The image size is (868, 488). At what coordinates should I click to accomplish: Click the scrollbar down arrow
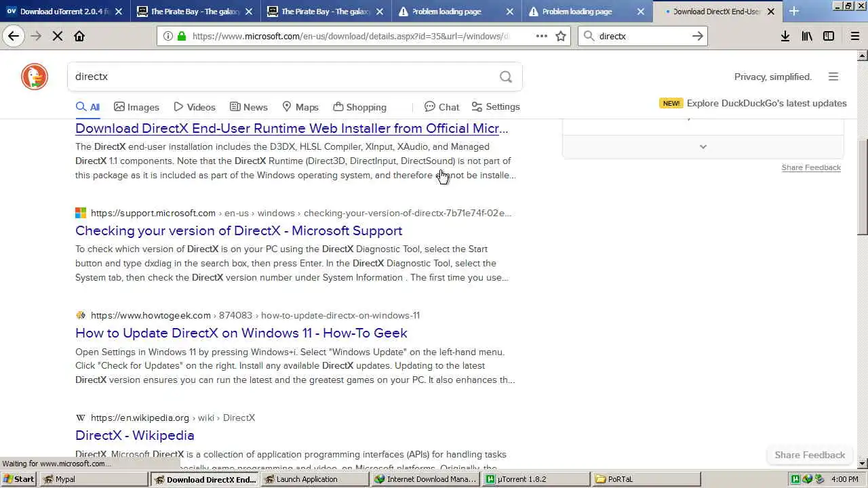coord(863,464)
